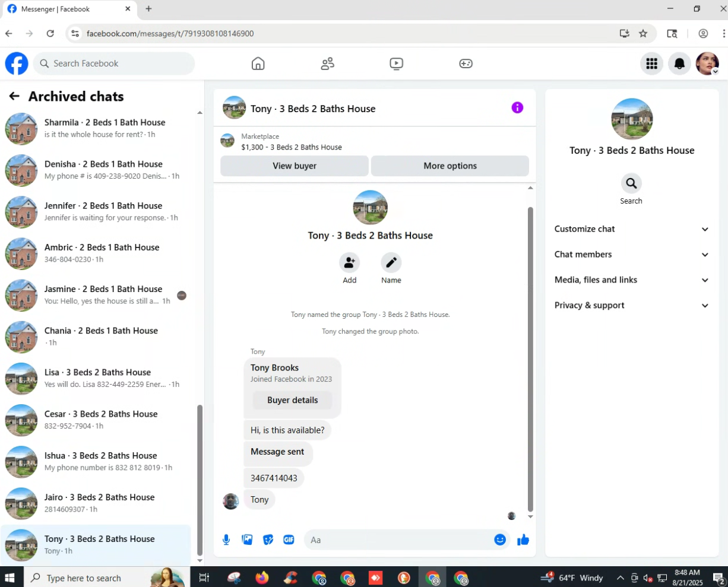Reload the page in browser
Viewport: 728px width, 587px height.
50,34
